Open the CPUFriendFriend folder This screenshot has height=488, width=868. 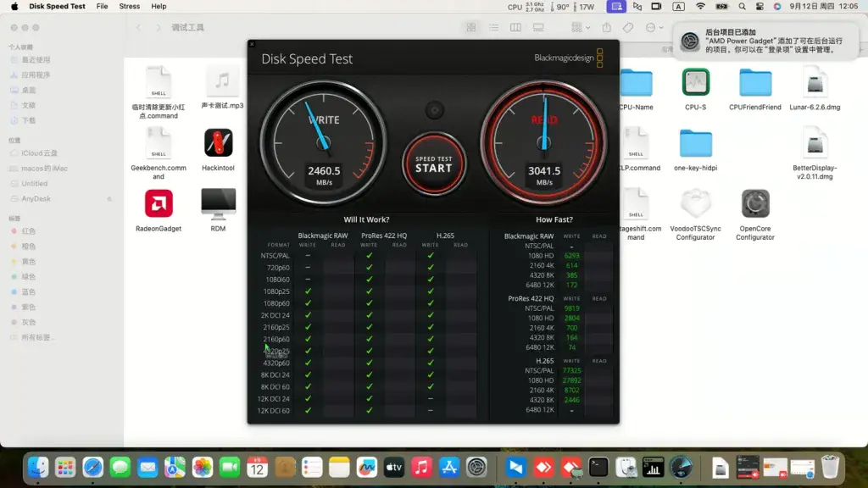point(755,82)
